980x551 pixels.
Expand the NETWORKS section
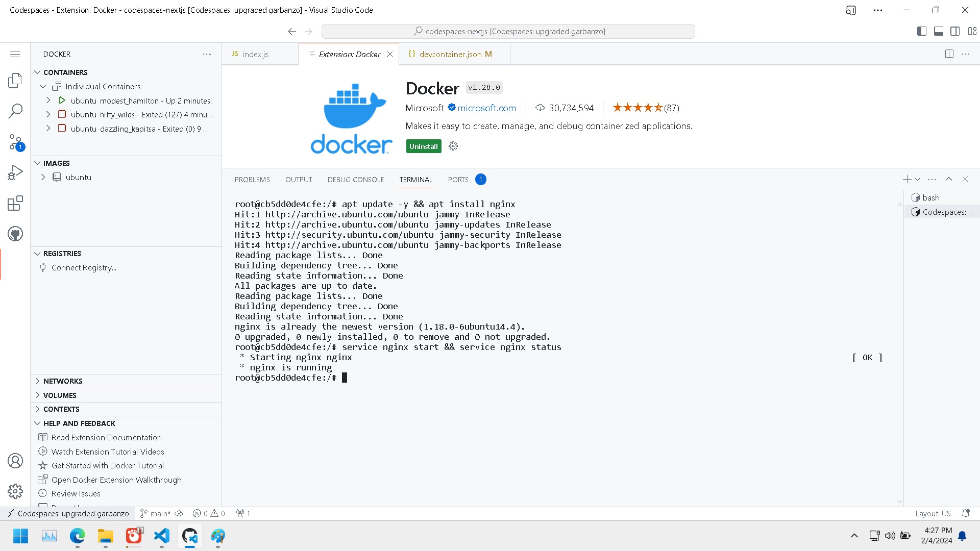(37, 381)
